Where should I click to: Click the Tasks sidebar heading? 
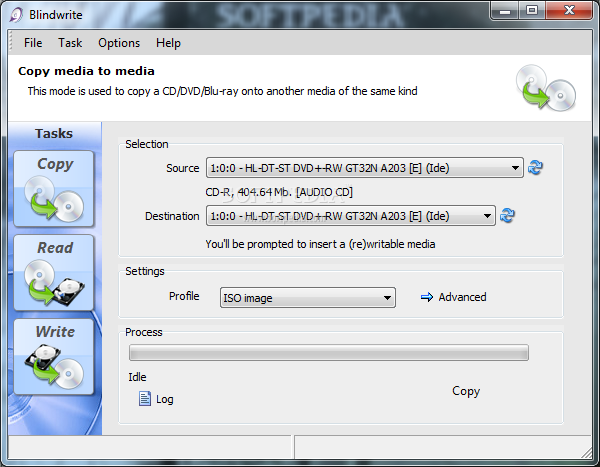click(x=54, y=134)
